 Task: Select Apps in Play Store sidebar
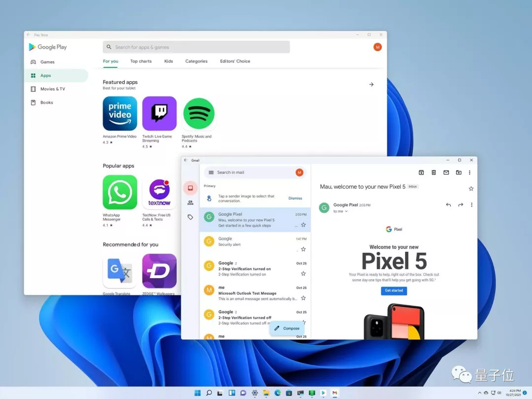[56, 76]
